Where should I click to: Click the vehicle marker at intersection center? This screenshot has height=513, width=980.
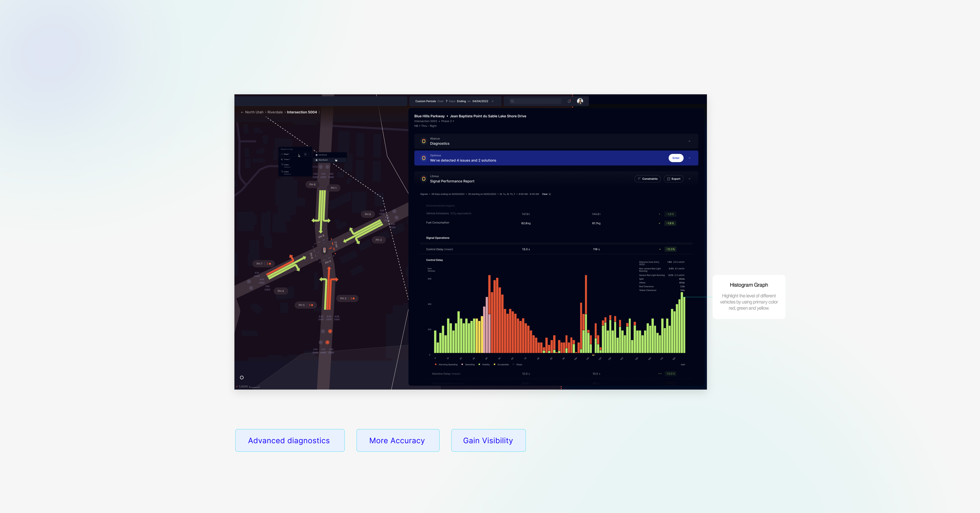pyautogui.click(x=324, y=250)
